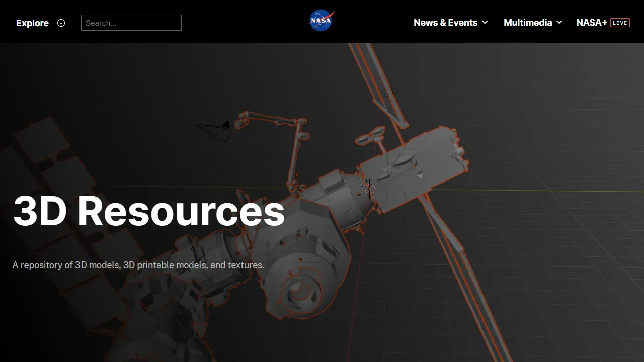Viewport: 644px width, 362px height.
Task: Click the Explore label in the header
Action: (32, 23)
